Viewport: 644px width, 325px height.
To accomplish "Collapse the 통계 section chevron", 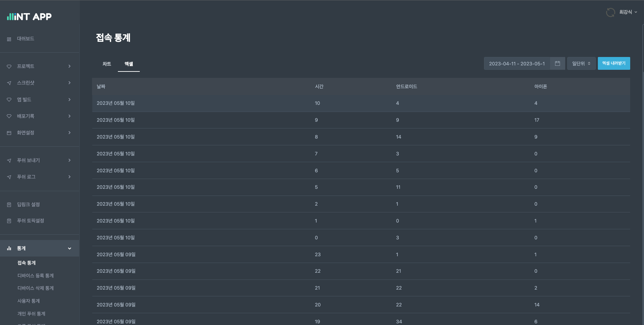I will coord(69,248).
